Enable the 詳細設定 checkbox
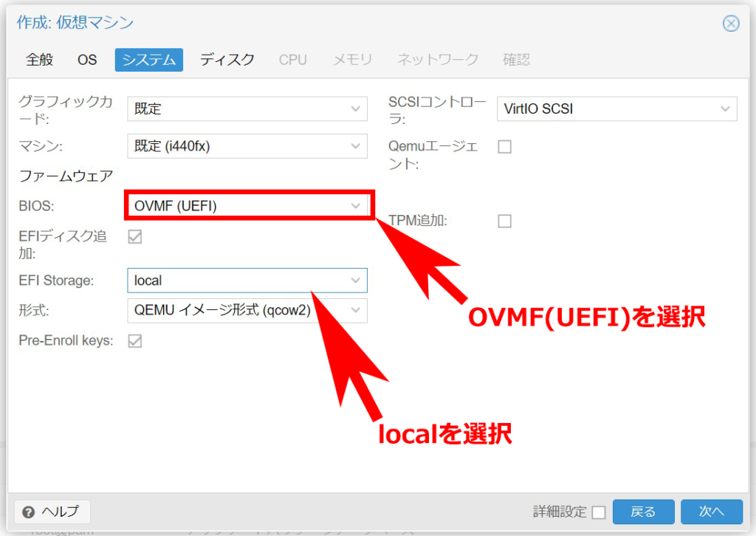 [x=599, y=512]
